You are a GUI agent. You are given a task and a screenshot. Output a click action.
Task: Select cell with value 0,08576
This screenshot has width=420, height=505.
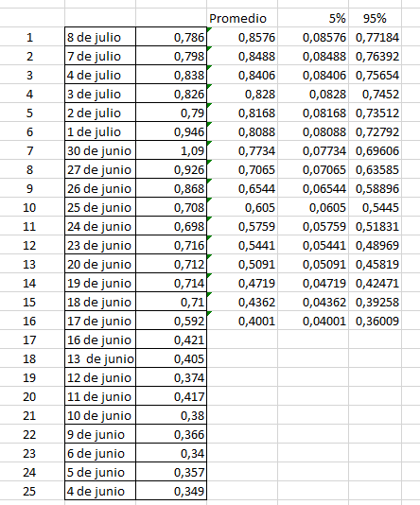coord(313,37)
